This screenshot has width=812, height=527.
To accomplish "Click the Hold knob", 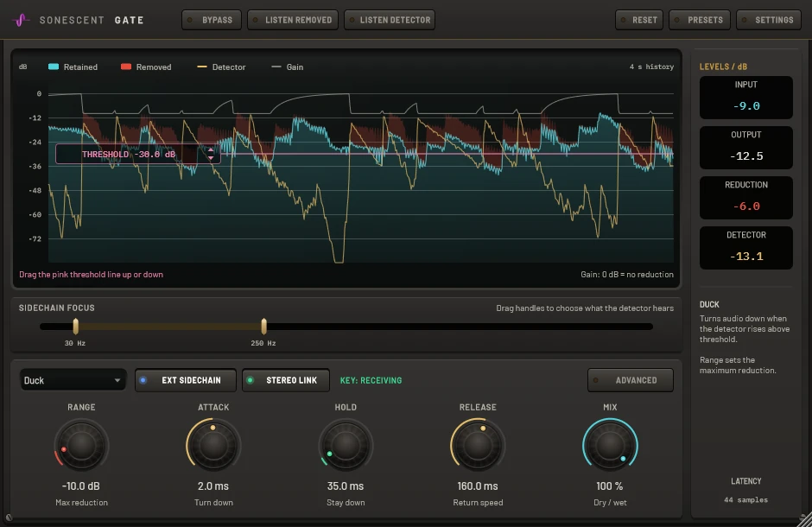I will 346,445.
